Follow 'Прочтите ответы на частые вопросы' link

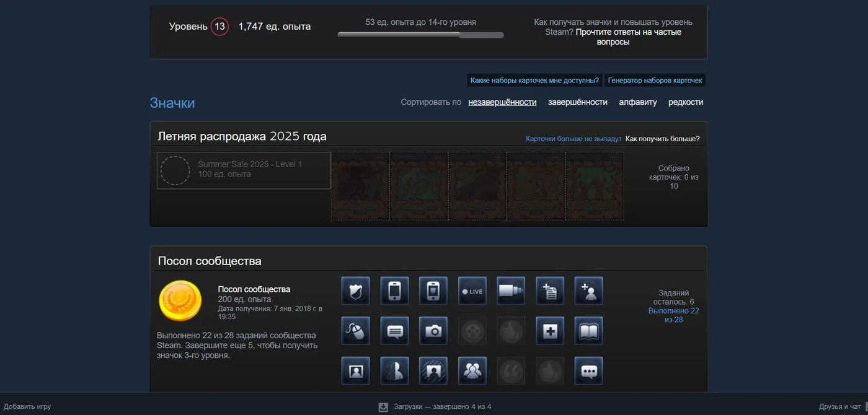click(x=629, y=37)
